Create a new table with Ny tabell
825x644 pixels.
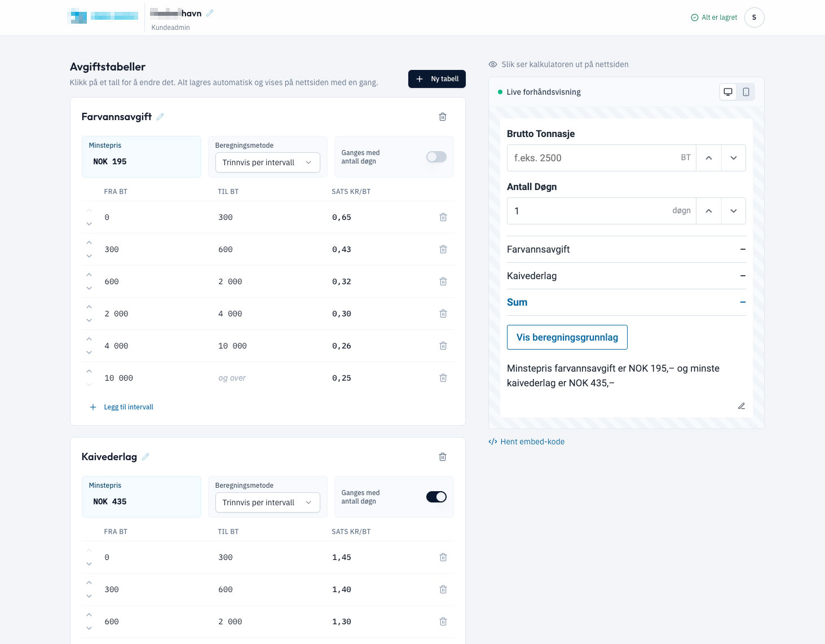point(437,79)
